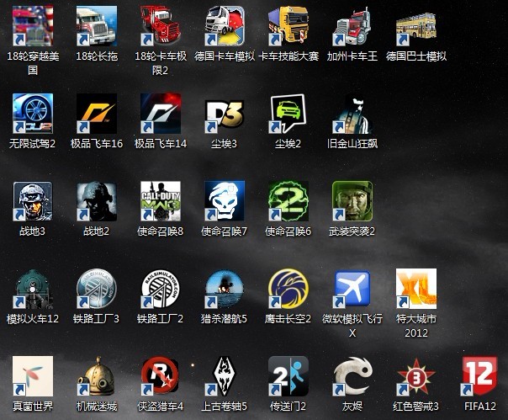The width and height of the screenshot is (508, 420).
Task: Click the 德国巴士模拟 bus icon
Action: pyautogui.click(x=416, y=25)
